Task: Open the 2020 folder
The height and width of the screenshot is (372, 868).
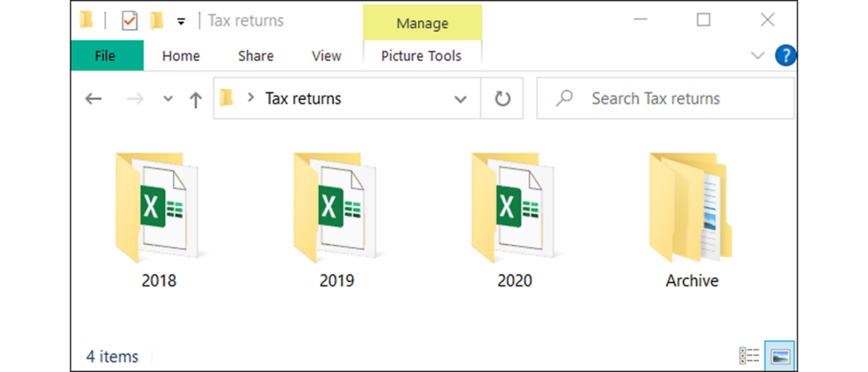Action: point(515,210)
